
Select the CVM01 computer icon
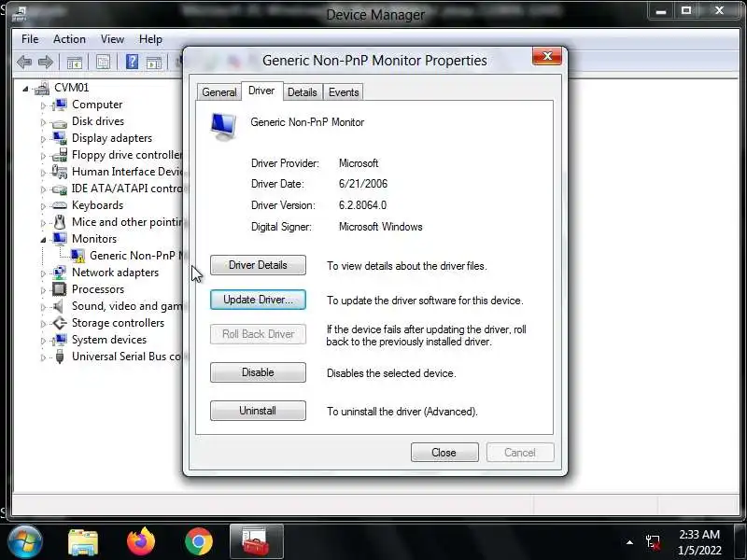pos(42,88)
